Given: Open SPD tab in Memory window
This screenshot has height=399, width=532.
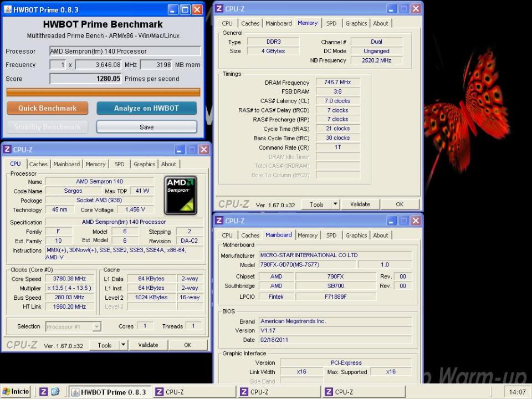Looking at the screenshot, I should point(331,23).
